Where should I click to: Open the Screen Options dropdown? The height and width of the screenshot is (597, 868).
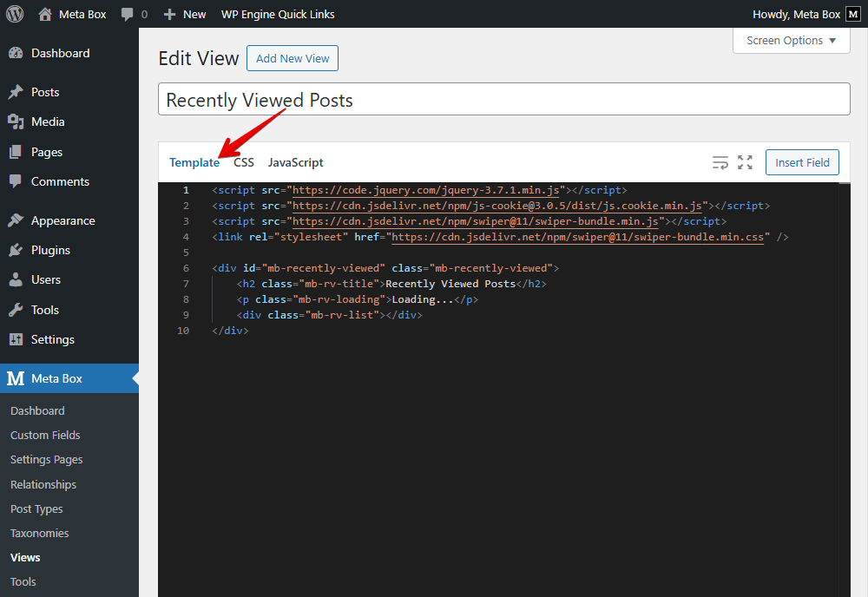[x=791, y=40]
